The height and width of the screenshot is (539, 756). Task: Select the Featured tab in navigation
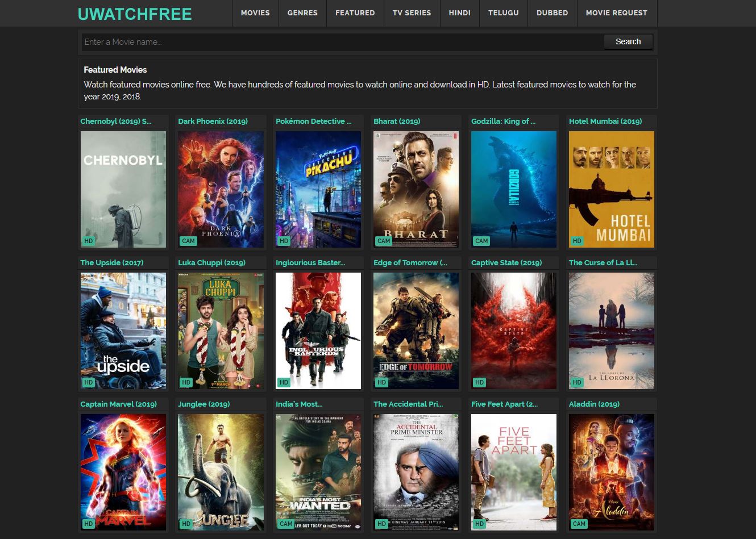tap(355, 13)
